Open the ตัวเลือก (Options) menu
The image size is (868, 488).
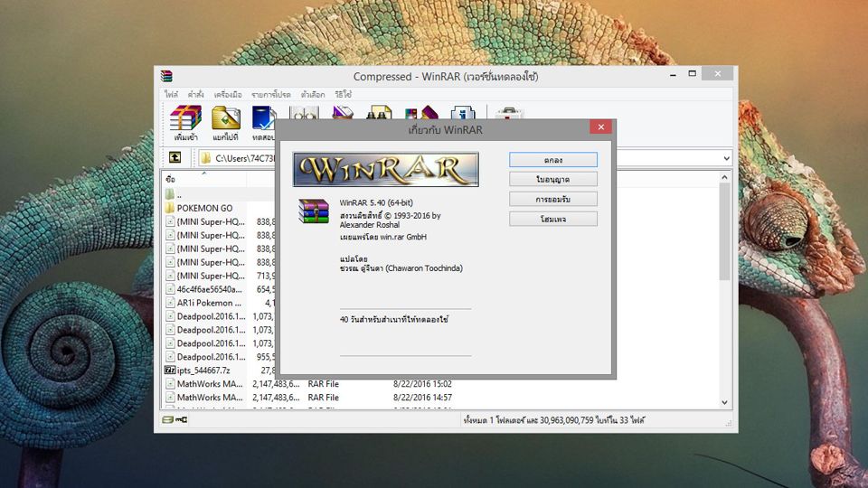click(313, 95)
